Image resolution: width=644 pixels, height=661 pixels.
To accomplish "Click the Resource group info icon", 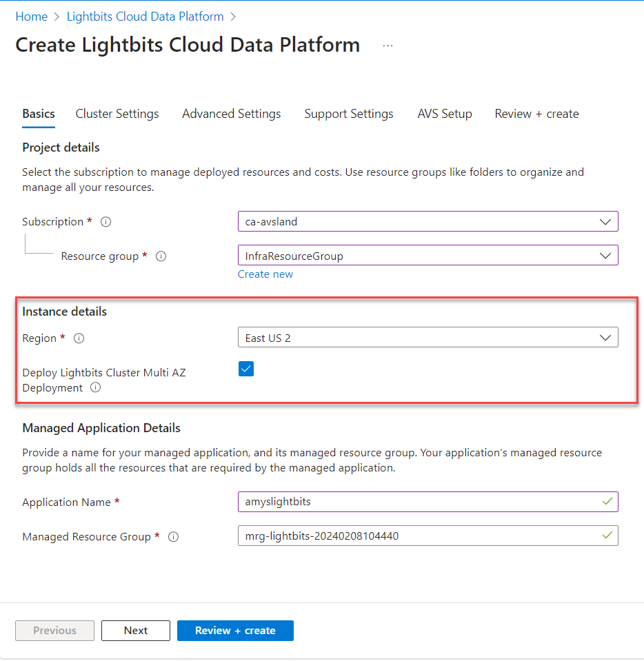I will click(161, 256).
